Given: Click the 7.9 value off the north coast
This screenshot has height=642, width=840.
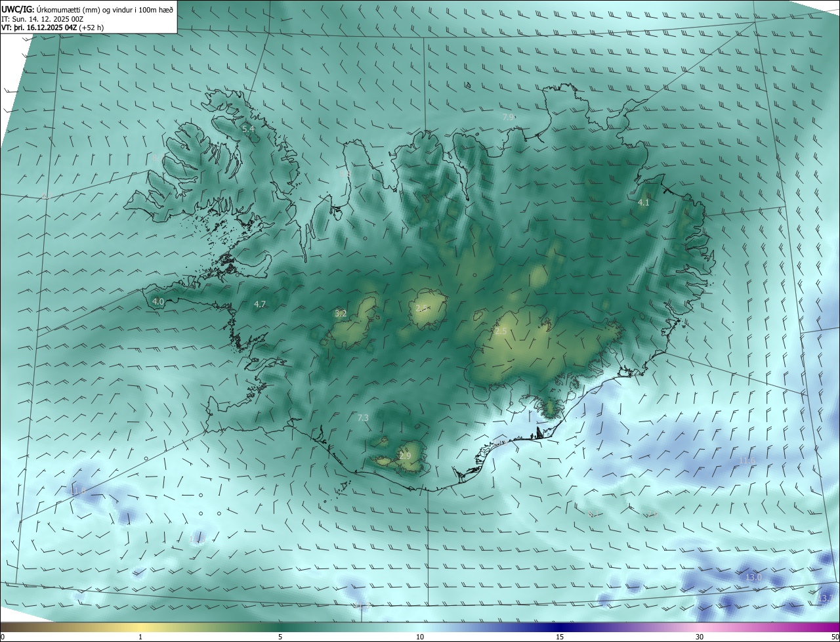Looking at the screenshot, I should [x=508, y=117].
